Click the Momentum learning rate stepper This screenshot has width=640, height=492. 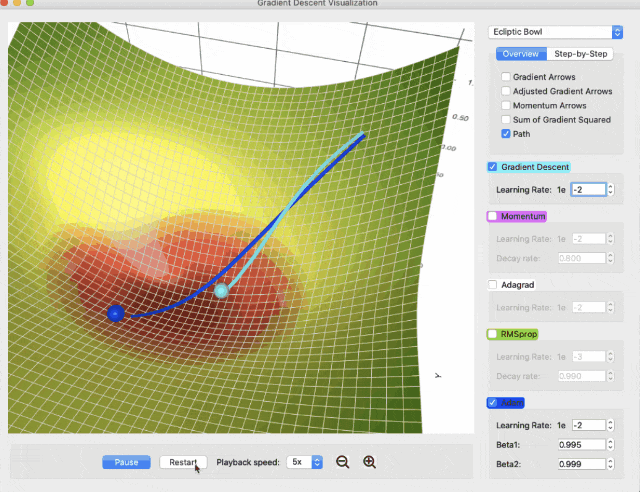click(x=611, y=239)
